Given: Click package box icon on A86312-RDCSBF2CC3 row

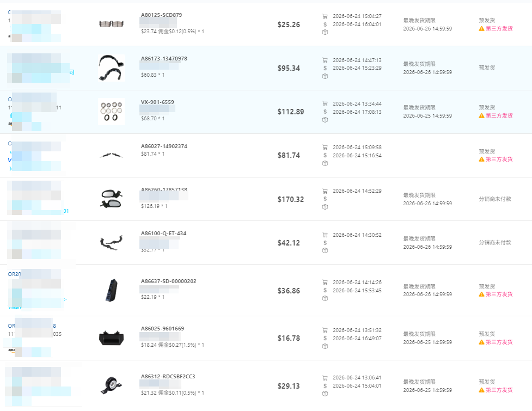Looking at the screenshot, I should click(x=325, y=394).
